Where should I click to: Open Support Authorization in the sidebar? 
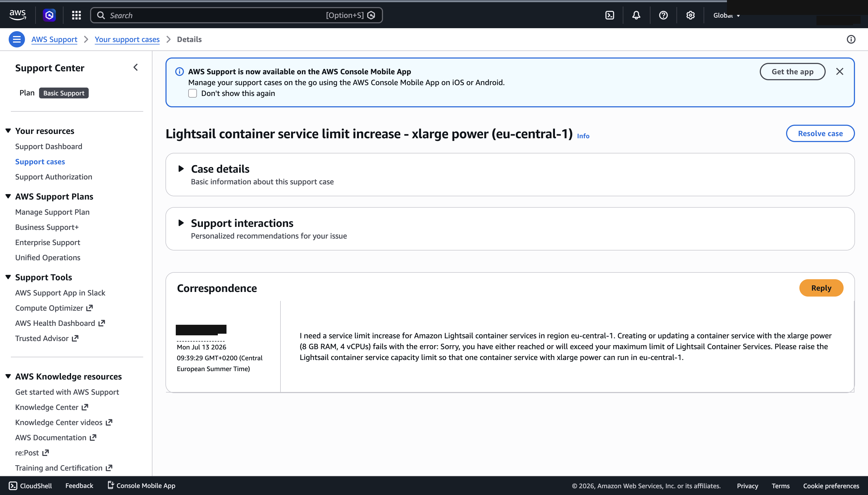(54, 177)
